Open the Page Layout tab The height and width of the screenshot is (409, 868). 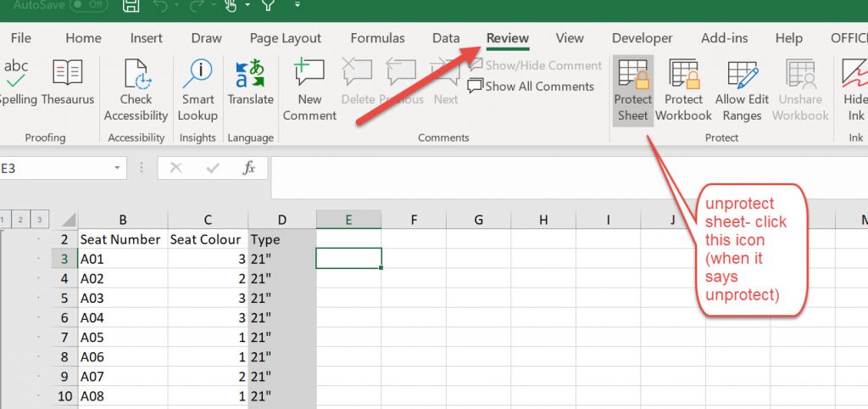[286, 38]
